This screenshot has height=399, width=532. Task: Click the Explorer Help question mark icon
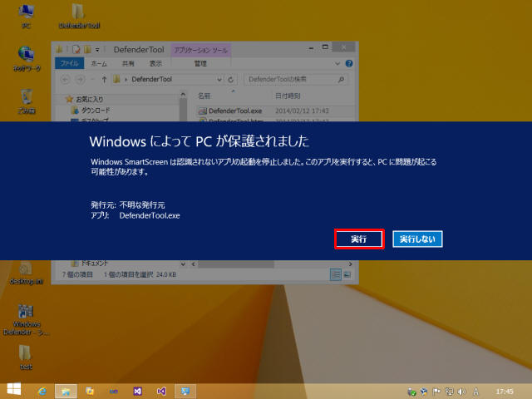click(x=349, y=63)
